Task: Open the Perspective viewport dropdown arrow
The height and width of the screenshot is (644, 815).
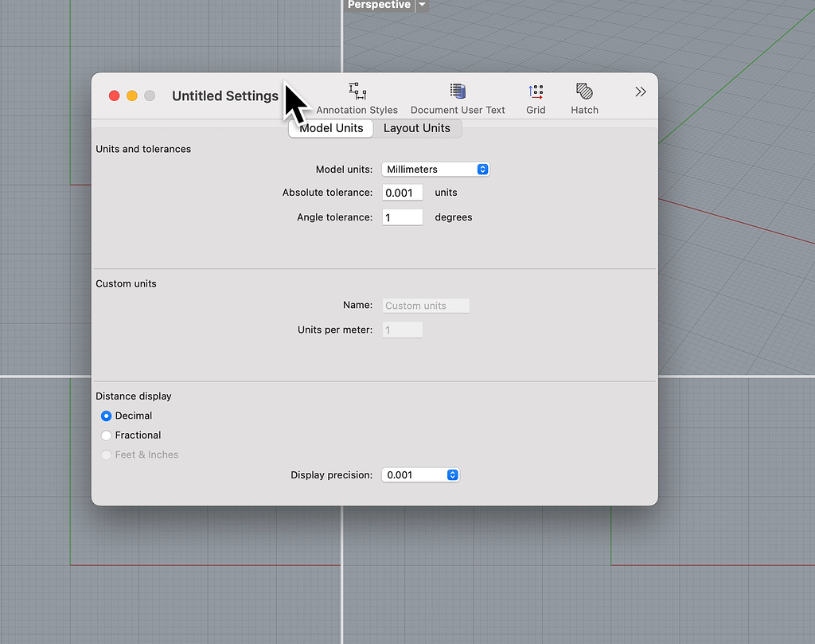Action: [421, 5]
